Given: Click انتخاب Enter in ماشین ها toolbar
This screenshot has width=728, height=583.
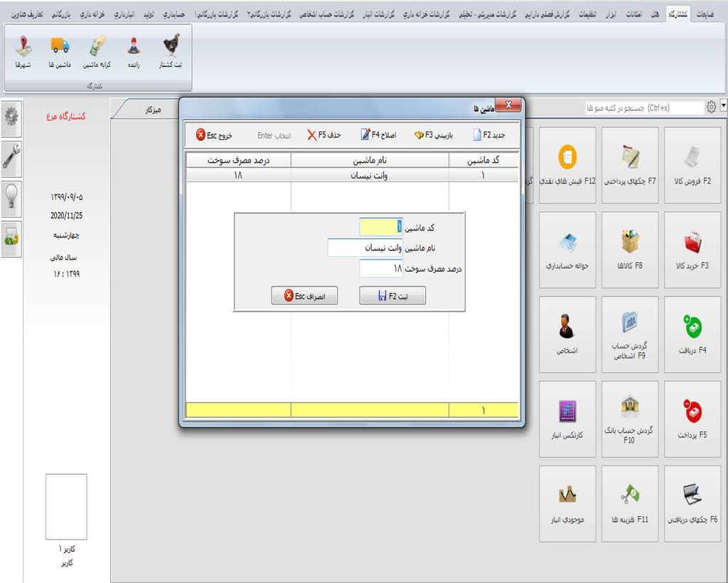Looking at the screenshot, I should [x=274, y=135].
